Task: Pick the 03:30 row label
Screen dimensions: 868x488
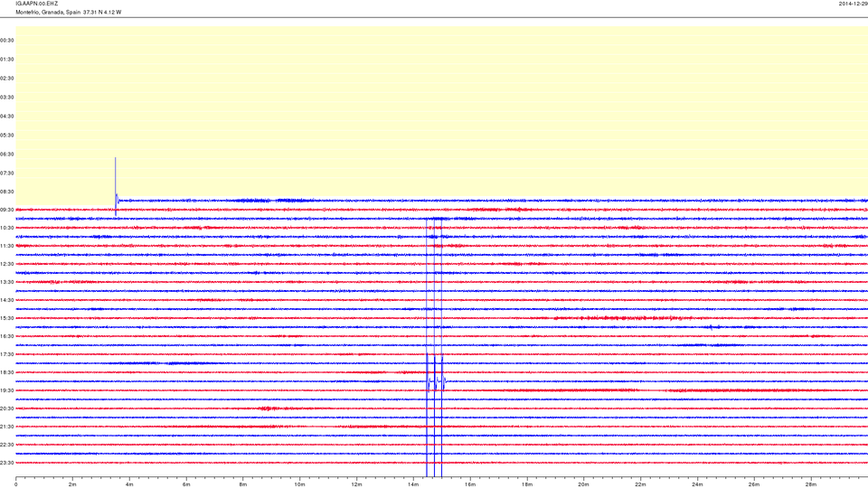Action: [7, 98]
